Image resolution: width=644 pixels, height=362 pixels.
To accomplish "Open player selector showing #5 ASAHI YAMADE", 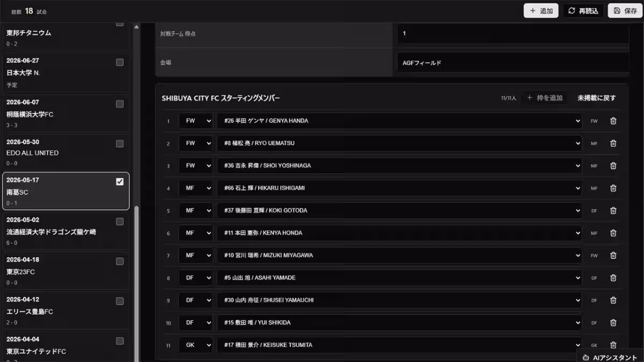I will pyautogui.click(x=400, y=278).
